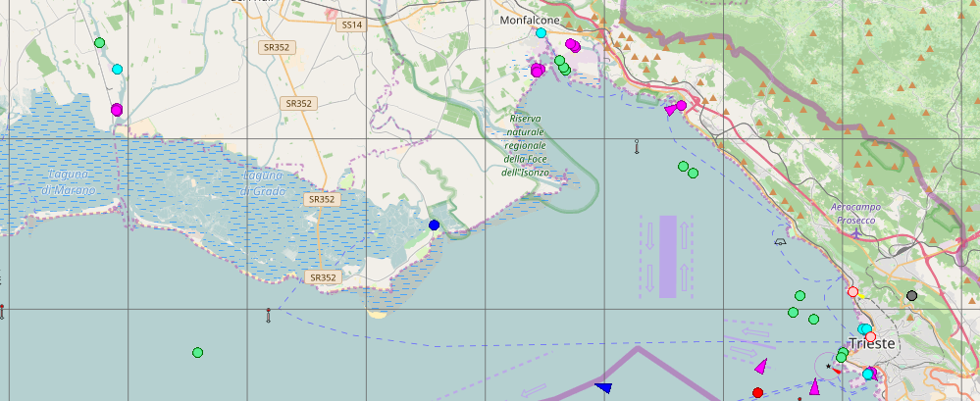Click the Laguna di Grado label

coord(263,184)
